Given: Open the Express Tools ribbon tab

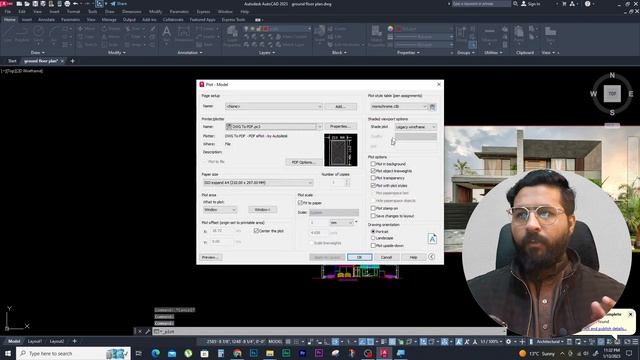Looking at the screenshot, I should click(x=233, y=20).
